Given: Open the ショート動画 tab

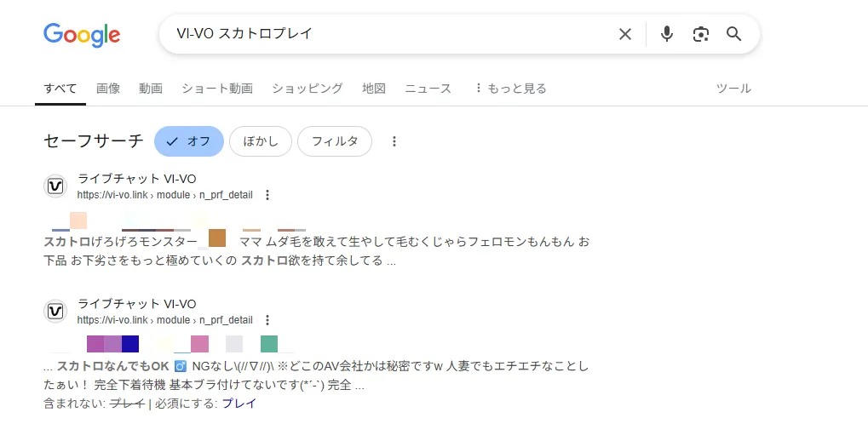Looking at the screenshot, I should (x=217, y=89).
